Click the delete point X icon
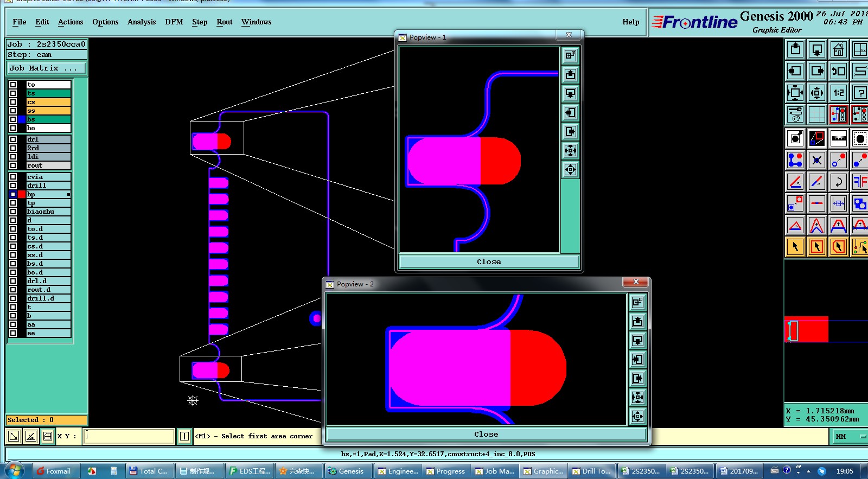 click(817, 160)
